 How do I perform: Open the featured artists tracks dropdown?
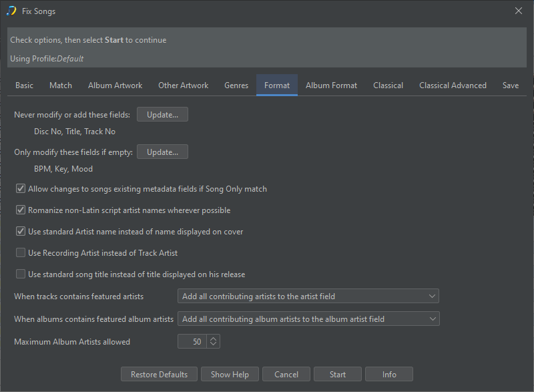point(308,296)
